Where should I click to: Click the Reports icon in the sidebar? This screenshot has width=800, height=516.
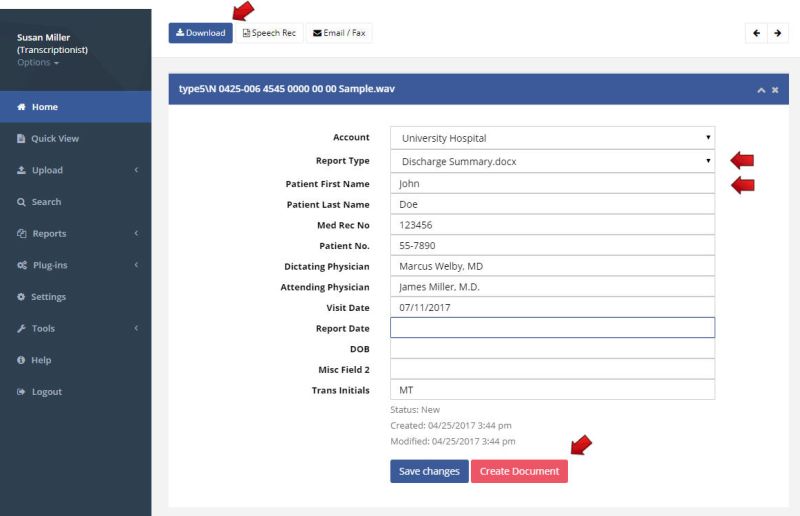[x=21, y=234]
